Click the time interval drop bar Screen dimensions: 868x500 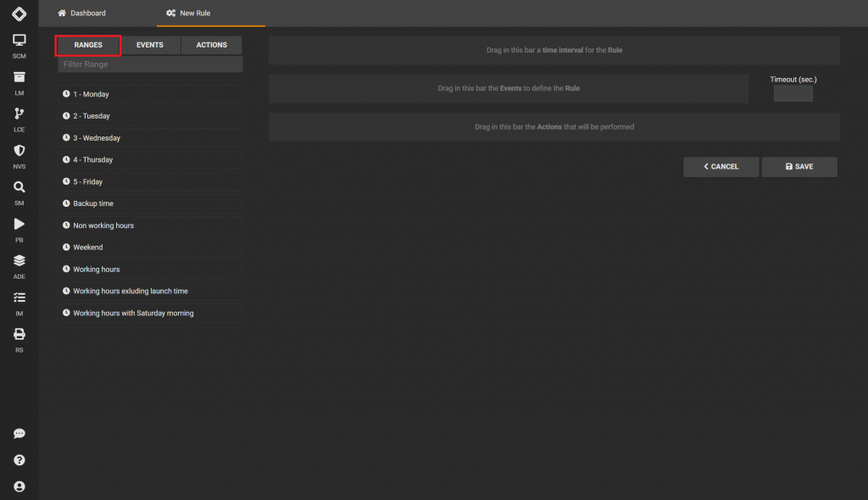554,50
